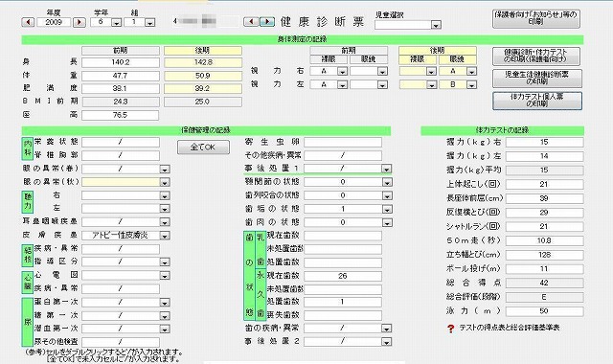
Task: Show previous student using left arrow before 健康診断票
Action: click(251, 22)
